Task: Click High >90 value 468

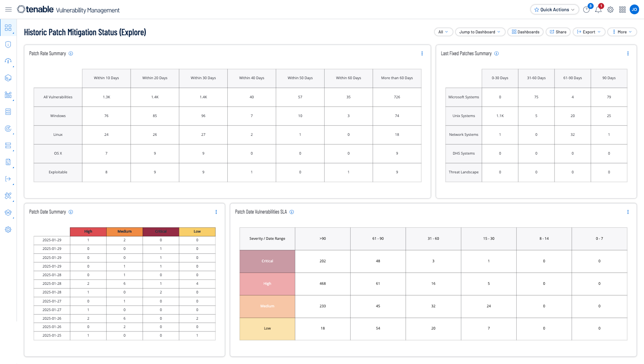Action: [x=323, y=284]
